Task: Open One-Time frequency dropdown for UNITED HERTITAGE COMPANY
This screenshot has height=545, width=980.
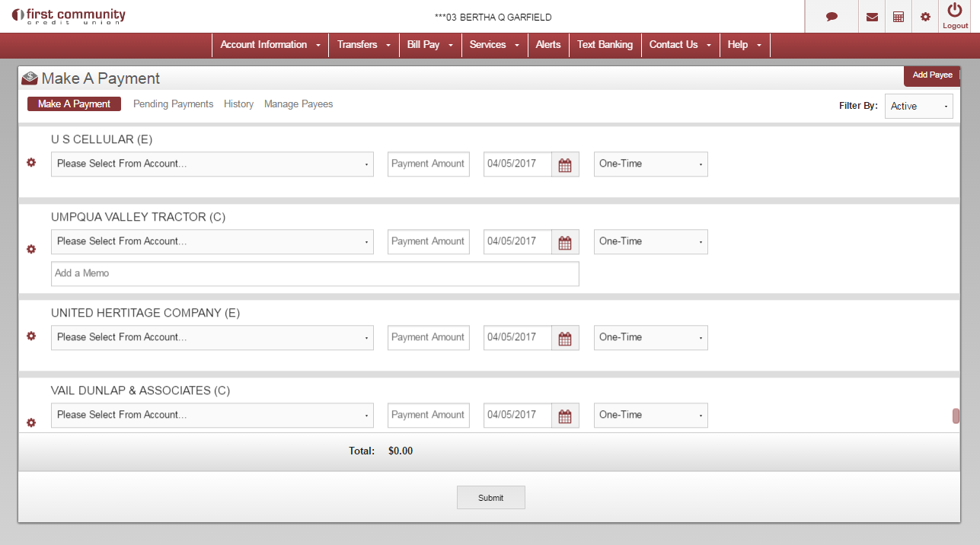Action: tap(651, 338)
